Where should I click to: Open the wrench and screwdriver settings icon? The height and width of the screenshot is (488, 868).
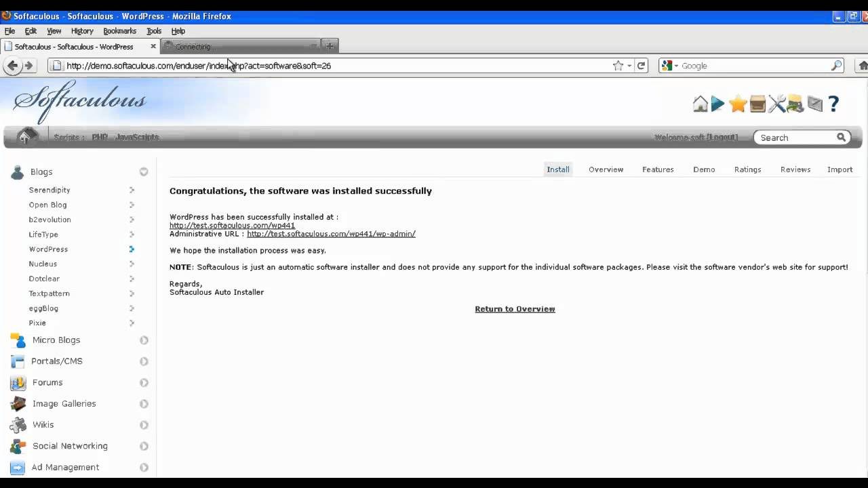pyautogui.click(x=776, y=104)
